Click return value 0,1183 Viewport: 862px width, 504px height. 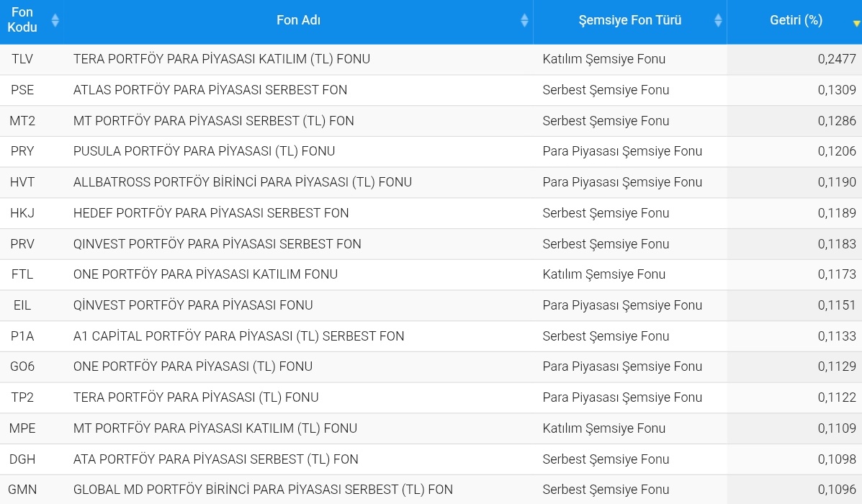coord(837,243)
